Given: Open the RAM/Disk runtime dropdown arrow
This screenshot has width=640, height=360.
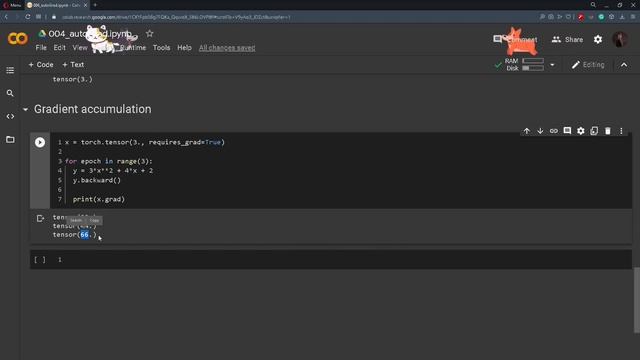Looking at the screenshot, I should (x=552, y=65).
